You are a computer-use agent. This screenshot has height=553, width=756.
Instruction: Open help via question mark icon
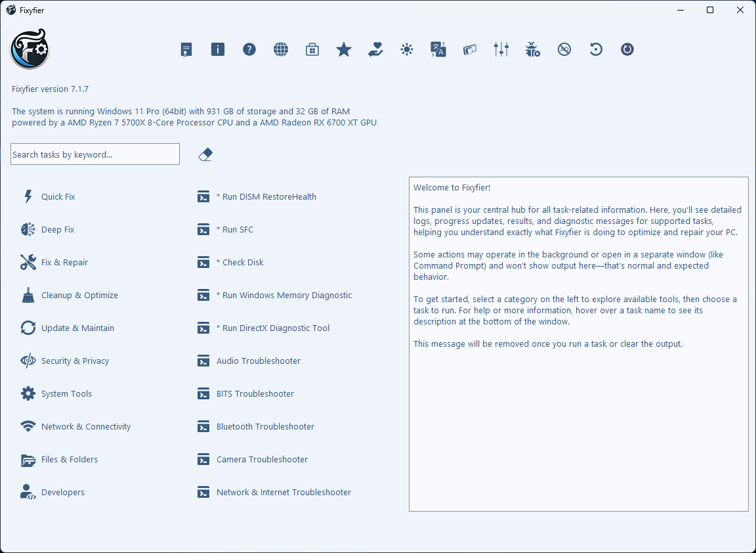249,49
